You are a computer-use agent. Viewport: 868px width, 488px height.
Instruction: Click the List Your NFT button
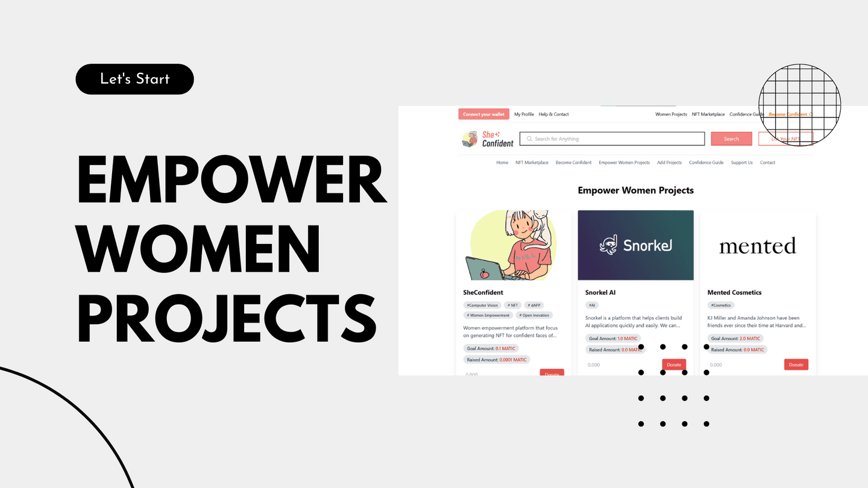(x=785, y=139)
